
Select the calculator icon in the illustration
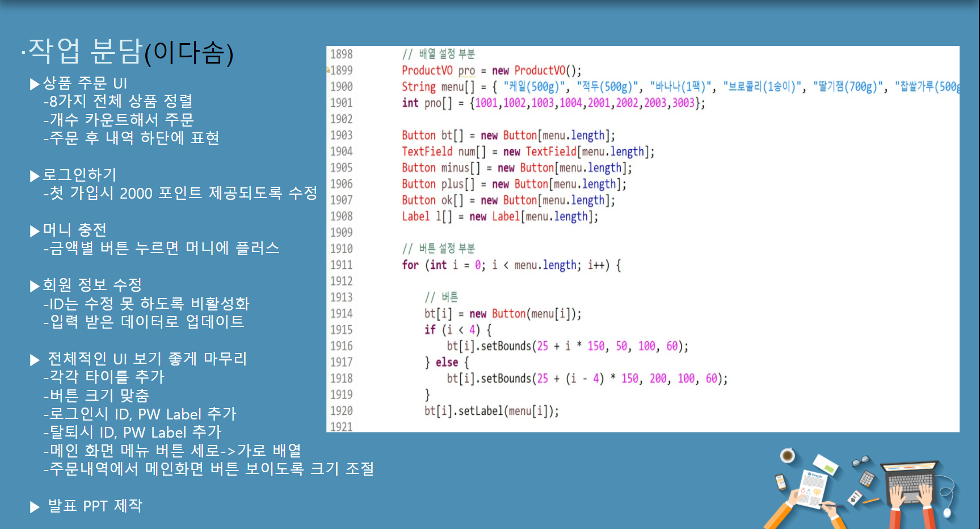coord(868,480)
